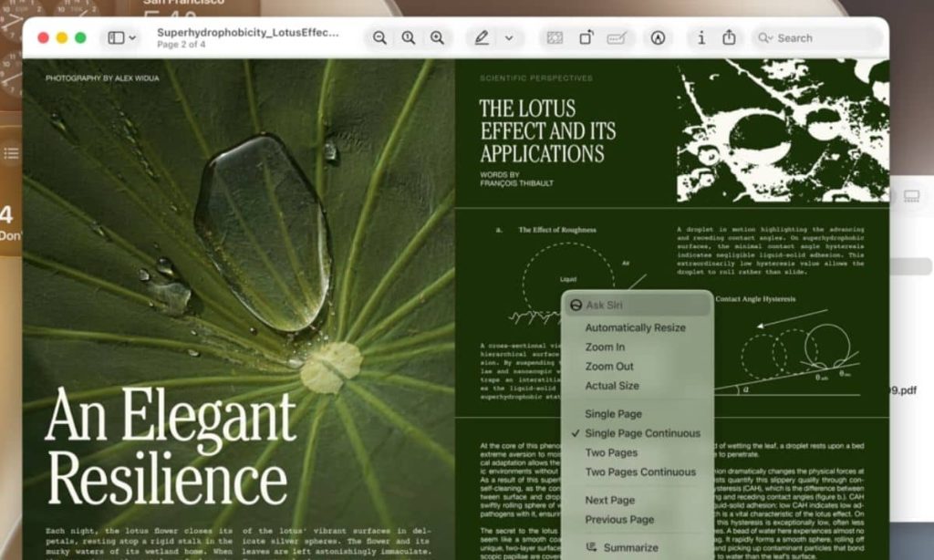Click 'An Elegant Resilience' headline
The height and width of the screenshot is (560, 934).
tap(171, 447)
